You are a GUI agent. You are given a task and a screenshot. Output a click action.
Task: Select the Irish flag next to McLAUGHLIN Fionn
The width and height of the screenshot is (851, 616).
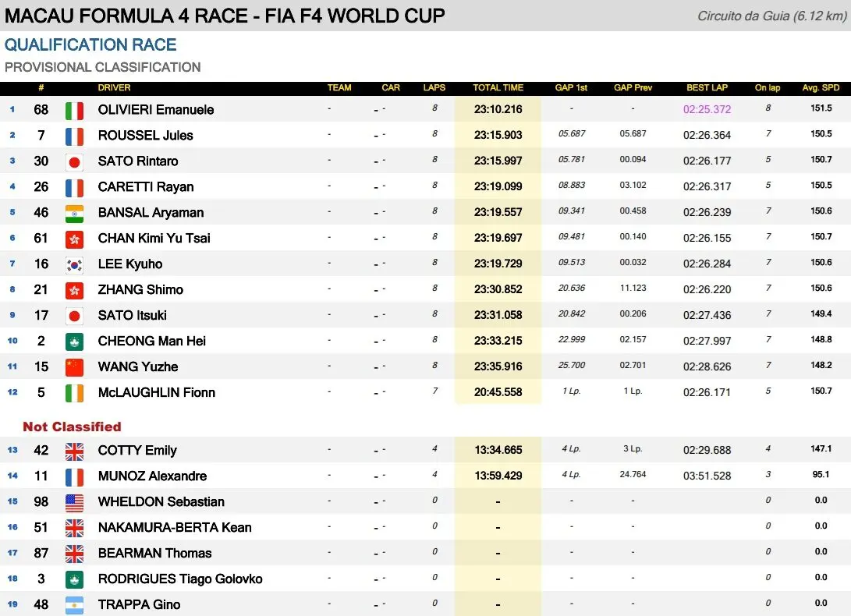[x=74, y=393]
